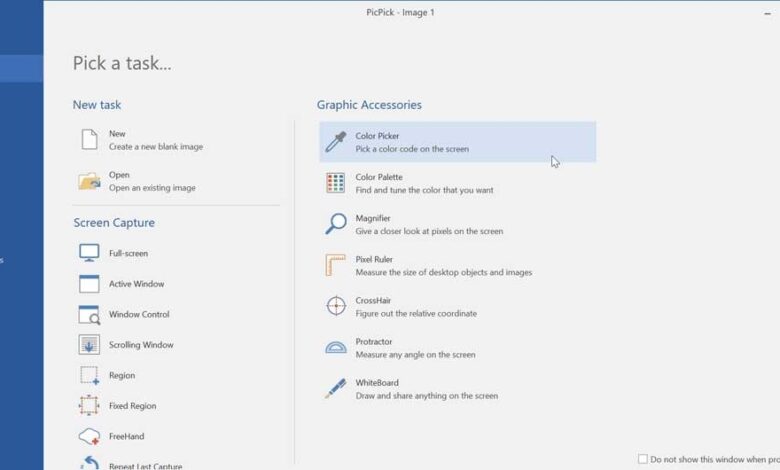The width and height of the screenshot is (780, 470).
Task: Activate the CrossHair tool
Action: 336,306
